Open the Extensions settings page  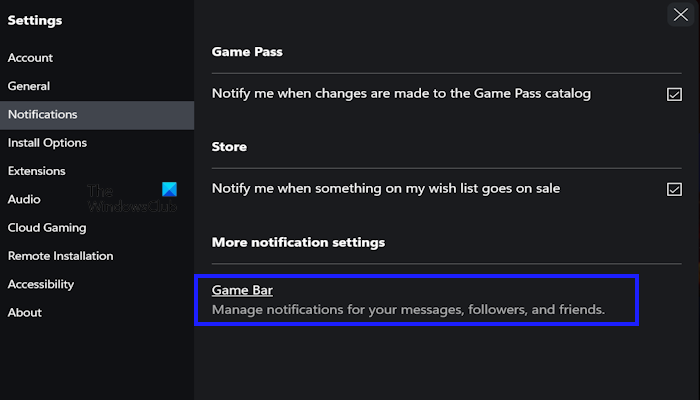click(37, 171)
